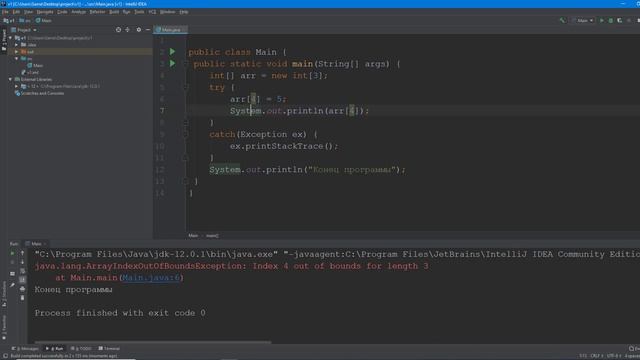The height and width of the screenshot is (360, 640).
Task: Clear all console output with trash icon
Action: pos(22,298)
